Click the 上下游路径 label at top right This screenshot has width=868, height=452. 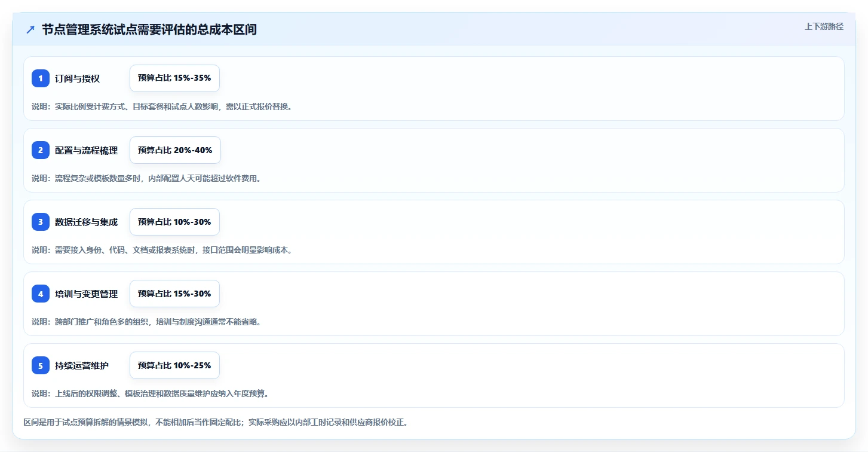pyautogui.click(x=824, y=26)
